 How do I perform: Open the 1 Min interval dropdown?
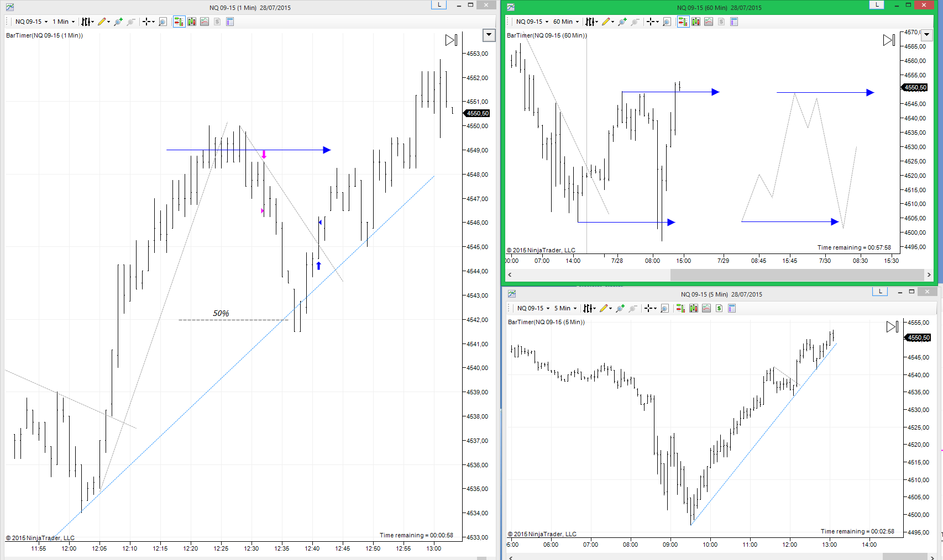coord(64,22)
